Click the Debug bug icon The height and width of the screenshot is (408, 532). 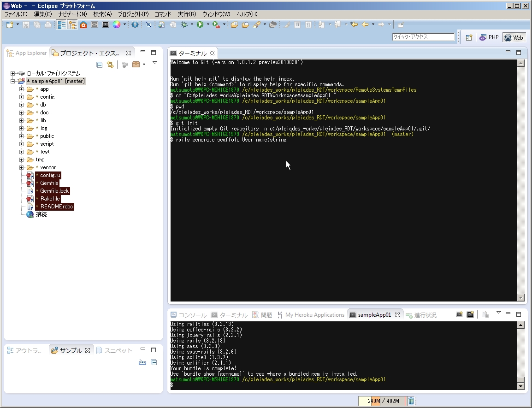[x=184, y=24]
